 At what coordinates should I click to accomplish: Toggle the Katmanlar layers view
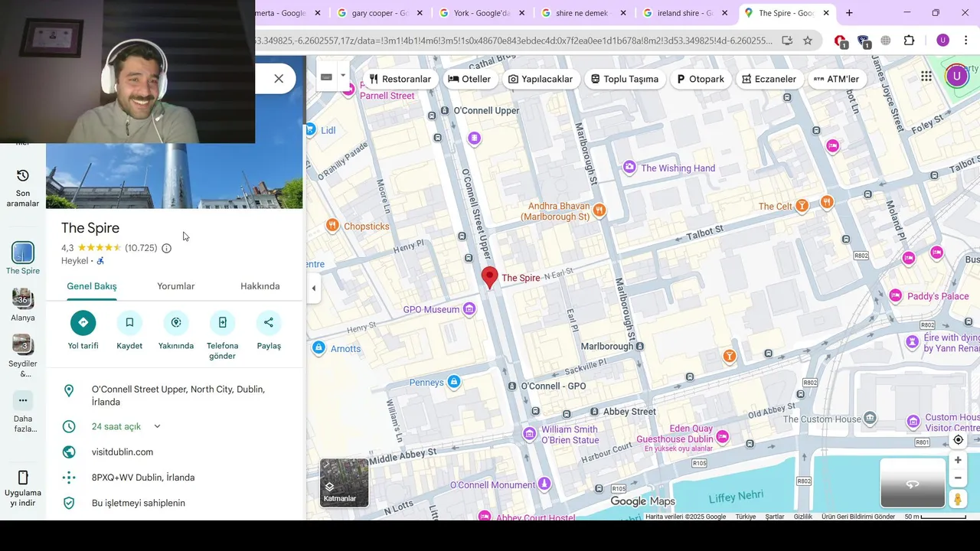(344, 483)
